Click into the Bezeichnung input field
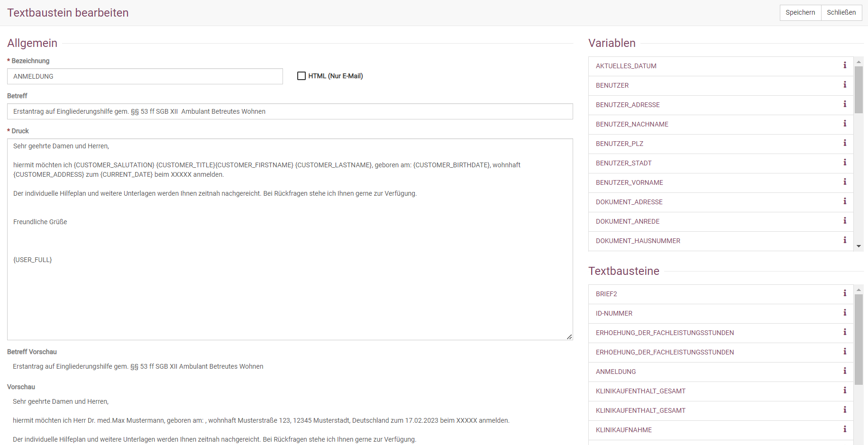 click(x=145, y=76)
